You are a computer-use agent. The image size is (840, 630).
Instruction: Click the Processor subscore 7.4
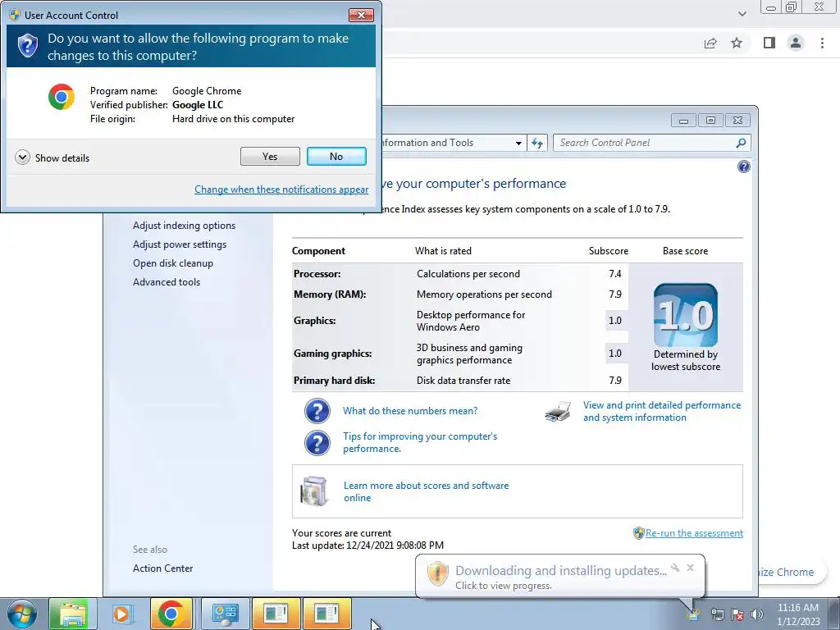(615, 274)
